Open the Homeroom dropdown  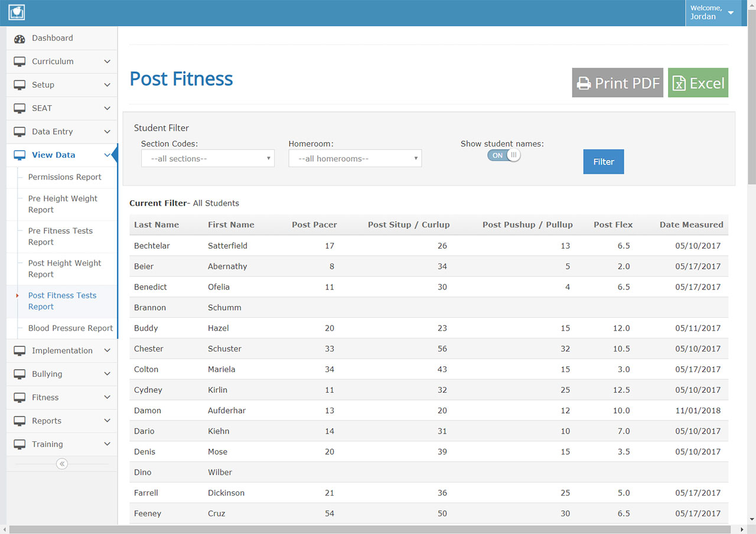tap(355, 158)
